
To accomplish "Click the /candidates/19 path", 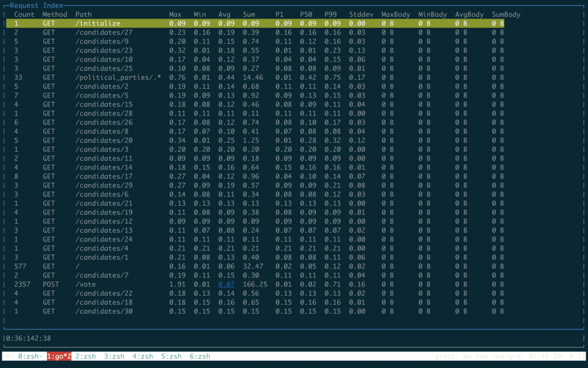I will pos(104,213).
